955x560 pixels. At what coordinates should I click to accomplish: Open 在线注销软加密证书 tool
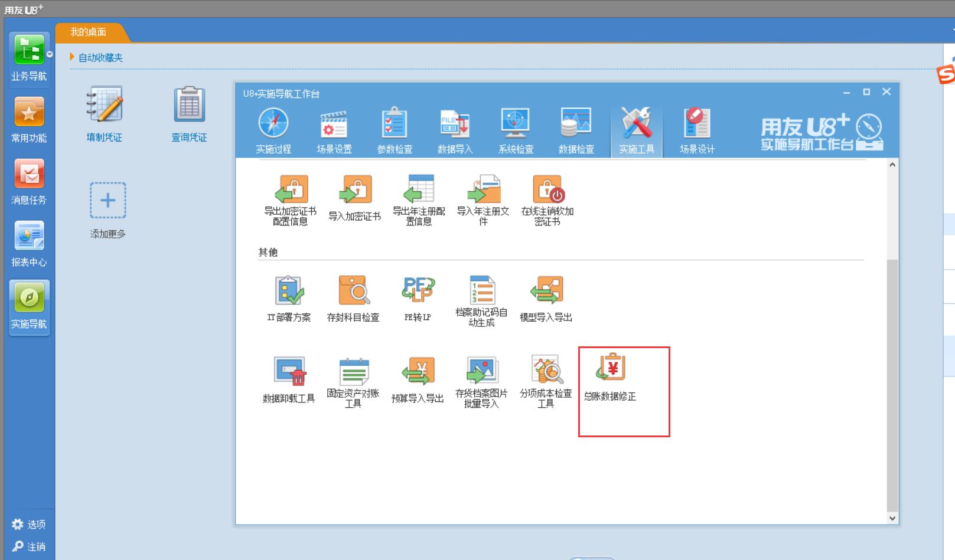click(x=547, y=200)
